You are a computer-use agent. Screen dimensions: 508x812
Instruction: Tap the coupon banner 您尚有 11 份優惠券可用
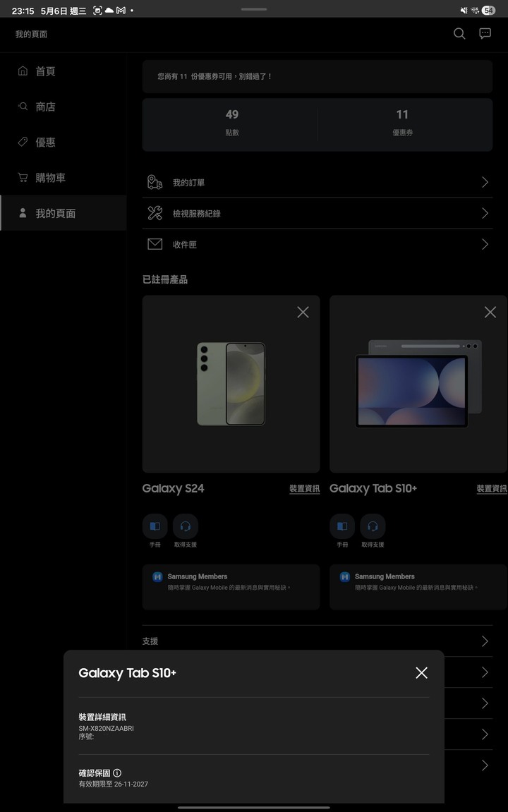pos(317,76)
